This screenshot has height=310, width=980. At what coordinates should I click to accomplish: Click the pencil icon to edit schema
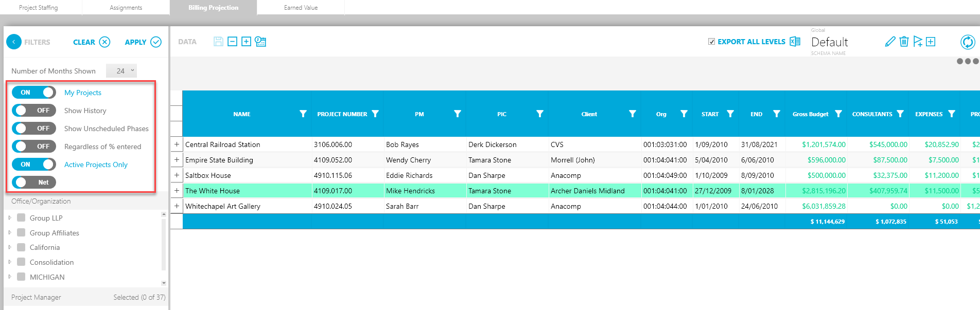coord(890,42)
